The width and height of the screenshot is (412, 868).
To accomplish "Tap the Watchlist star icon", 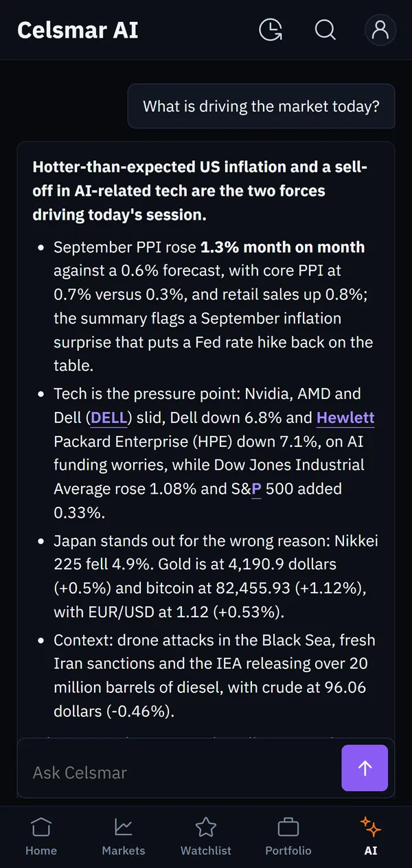I will pyautogui.click(x=206, y=827).
